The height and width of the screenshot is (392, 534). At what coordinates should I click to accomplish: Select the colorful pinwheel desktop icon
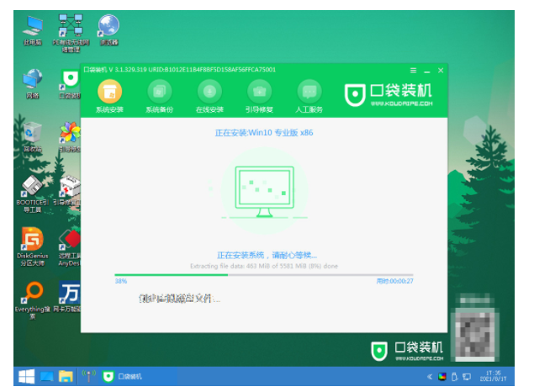(70, 137)
